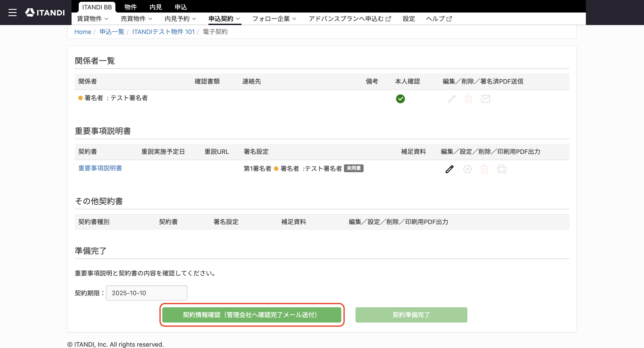The image size is (644, 348).
Task: Click edit pencil icon for テスト署名者 relation row
Action: tap(451, 99)
